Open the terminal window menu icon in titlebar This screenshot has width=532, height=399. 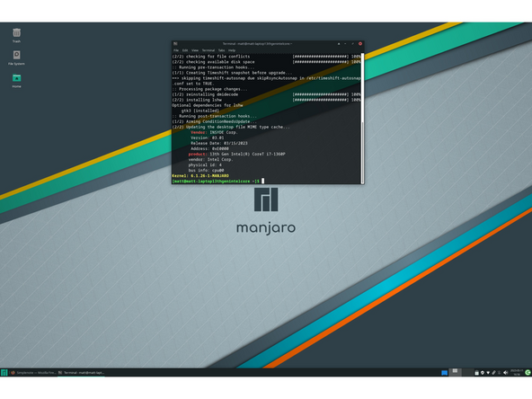175,43
